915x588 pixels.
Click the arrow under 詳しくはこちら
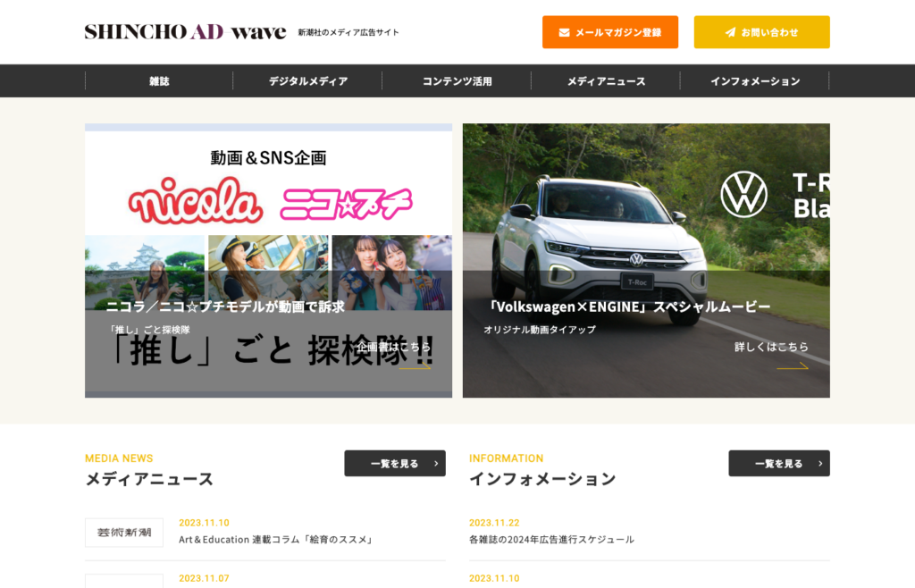(x=793, y=366)
